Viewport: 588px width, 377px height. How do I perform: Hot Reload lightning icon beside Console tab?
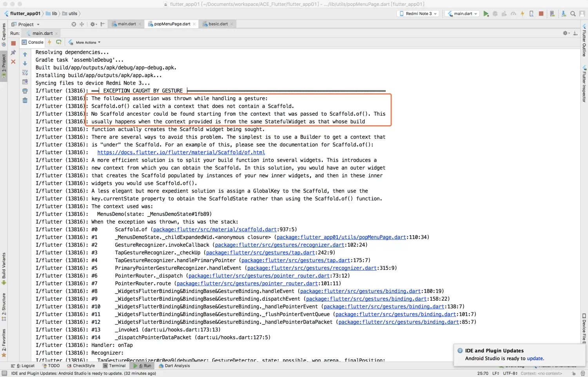[x=49, y=42]
